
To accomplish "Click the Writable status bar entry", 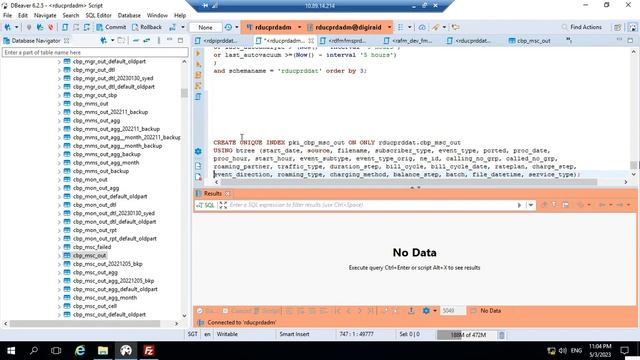I will [x=227, y=334].
